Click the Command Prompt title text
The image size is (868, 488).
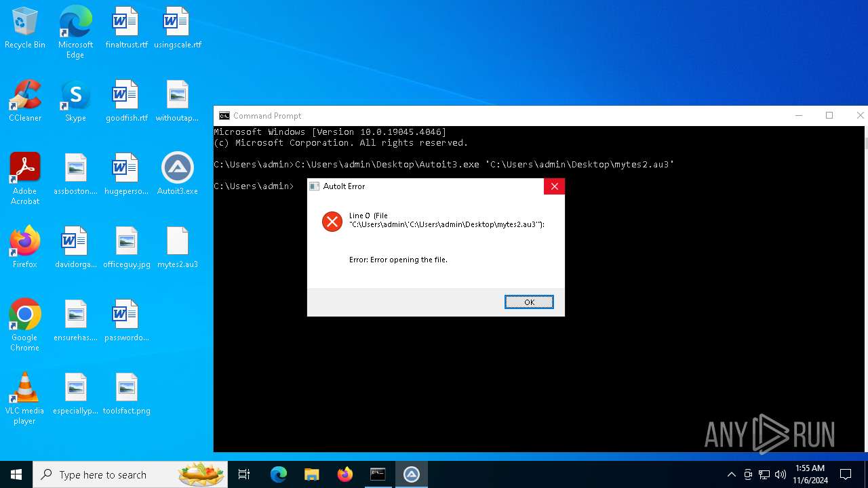(x=267, y=116)
